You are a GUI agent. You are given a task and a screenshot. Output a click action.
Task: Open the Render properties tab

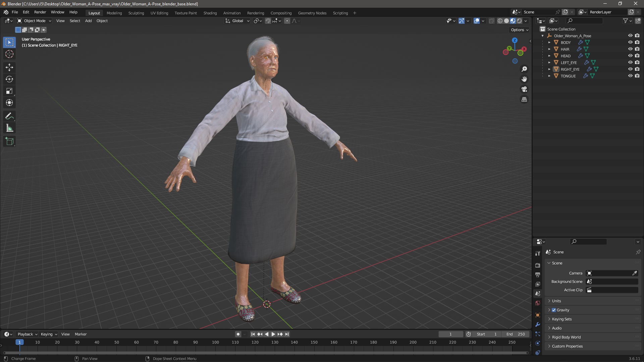[x=538, y=265]
